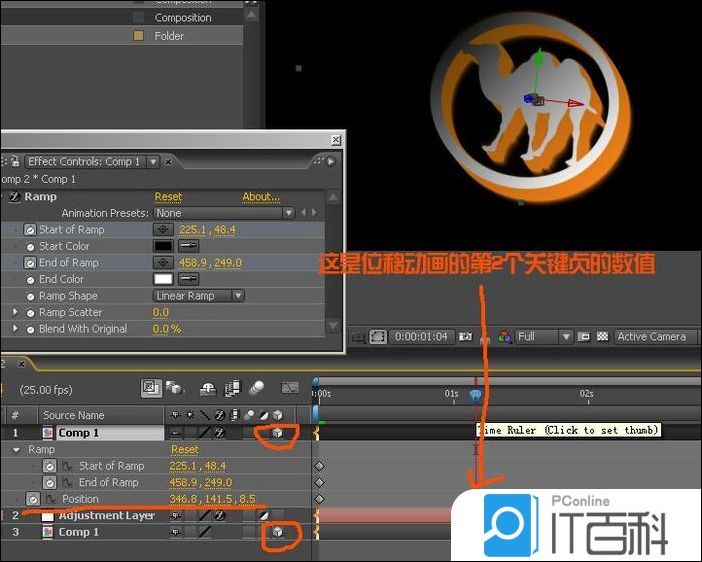
Task: Toggle adjustment layer switch on layer 2
Action: 264,515
